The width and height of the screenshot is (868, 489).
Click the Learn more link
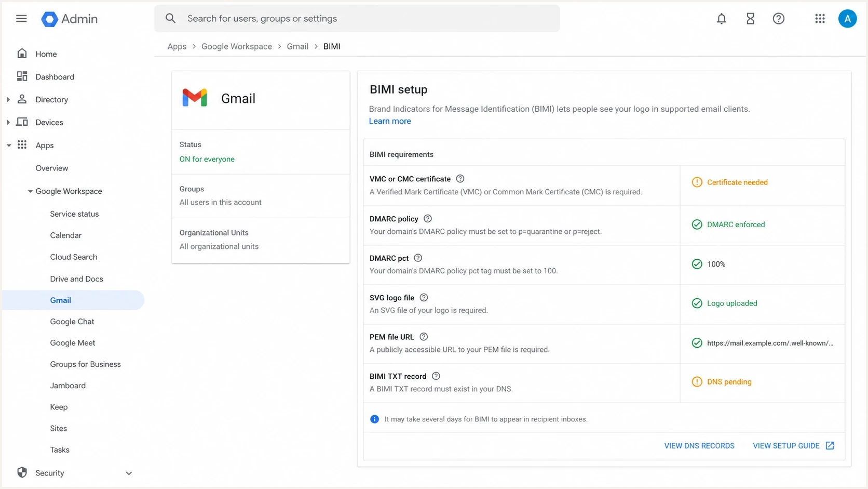click(x=390, y=121)
